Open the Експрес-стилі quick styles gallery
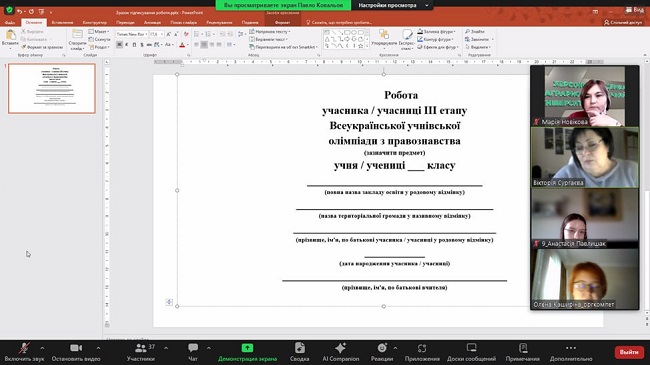650x365 pixels. pos(407,39)
